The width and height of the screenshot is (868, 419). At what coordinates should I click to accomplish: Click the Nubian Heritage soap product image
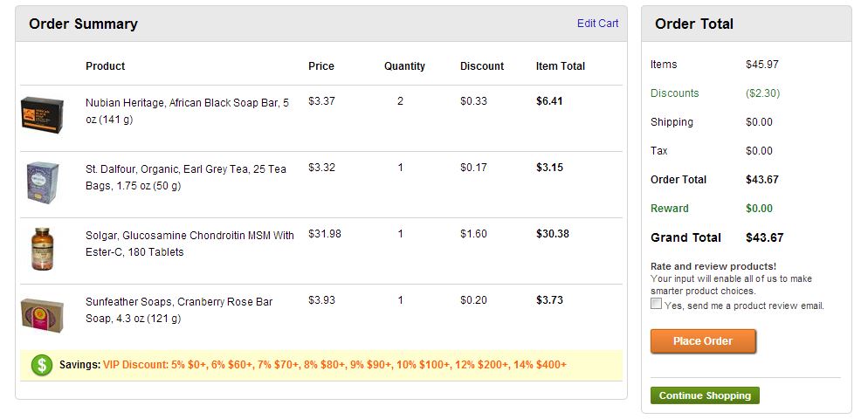42,113
